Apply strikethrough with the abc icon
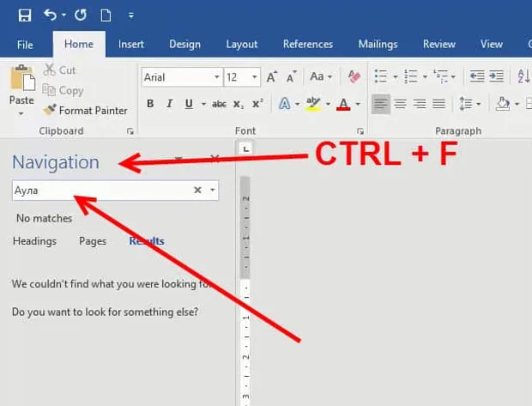 tap(219, 104)
